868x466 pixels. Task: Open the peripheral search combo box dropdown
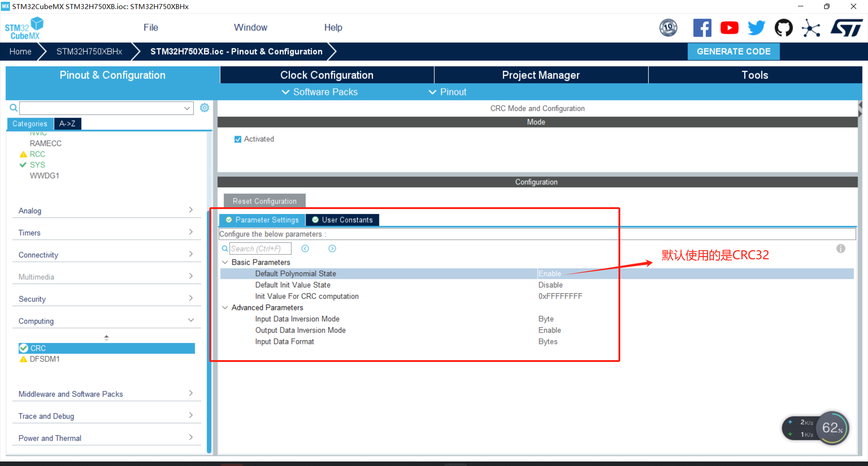pyautogui.click(x=187, y=108)
